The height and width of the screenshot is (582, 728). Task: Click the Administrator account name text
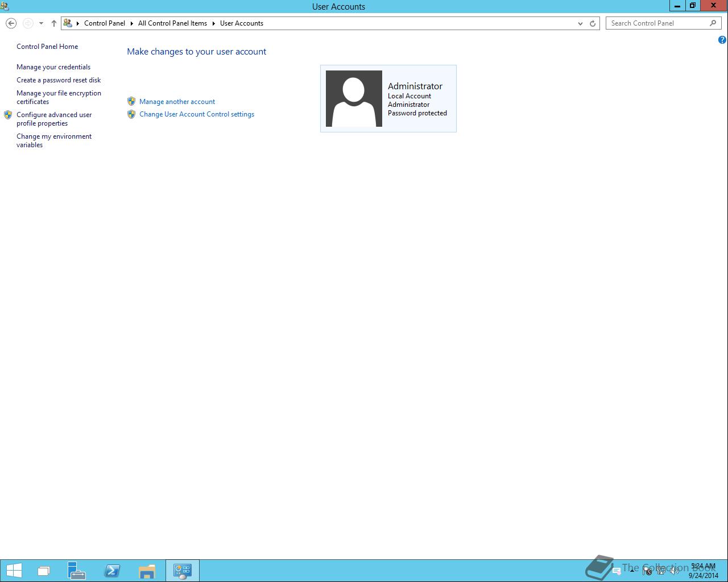click(x=415, y=86)
